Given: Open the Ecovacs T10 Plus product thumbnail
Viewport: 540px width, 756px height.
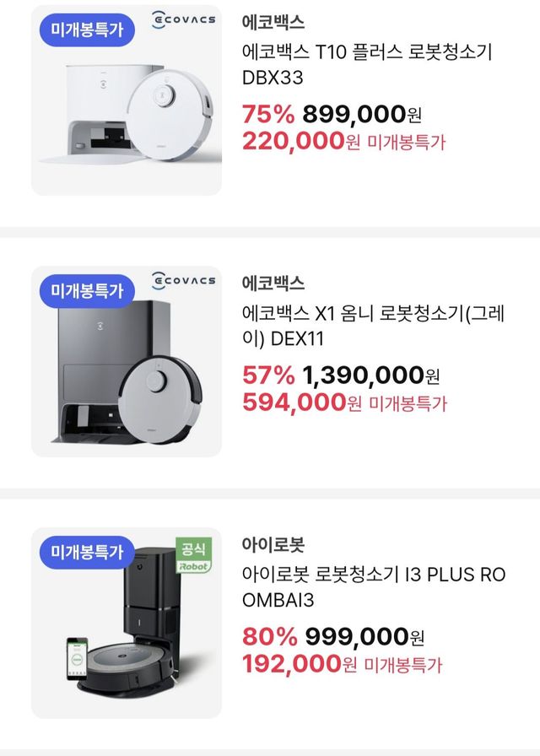Looking at the screenshot, I should click(127, 110).
